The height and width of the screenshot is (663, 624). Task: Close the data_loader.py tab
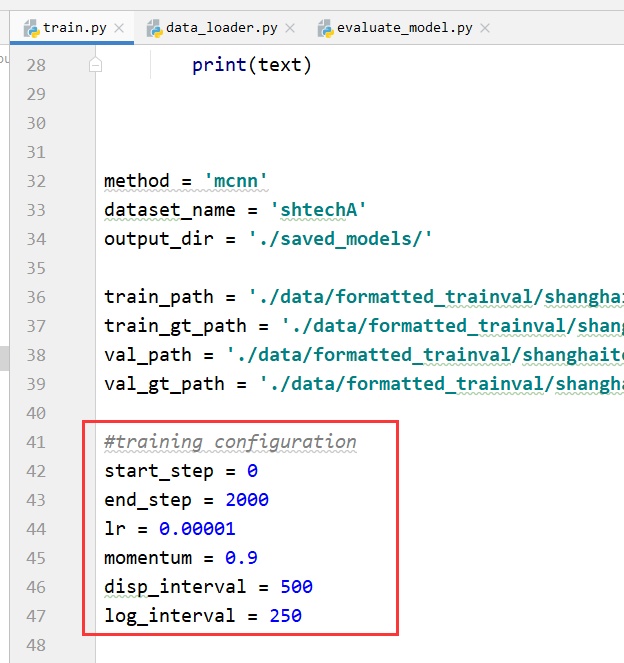click(x=290, y=28)
